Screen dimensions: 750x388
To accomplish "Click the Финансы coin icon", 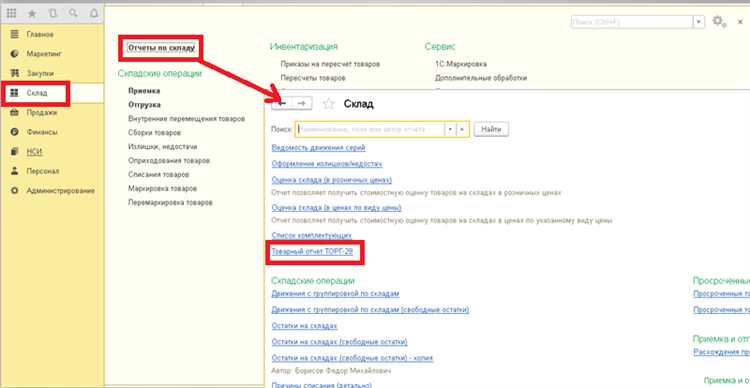I will click(x=14, y=132).
